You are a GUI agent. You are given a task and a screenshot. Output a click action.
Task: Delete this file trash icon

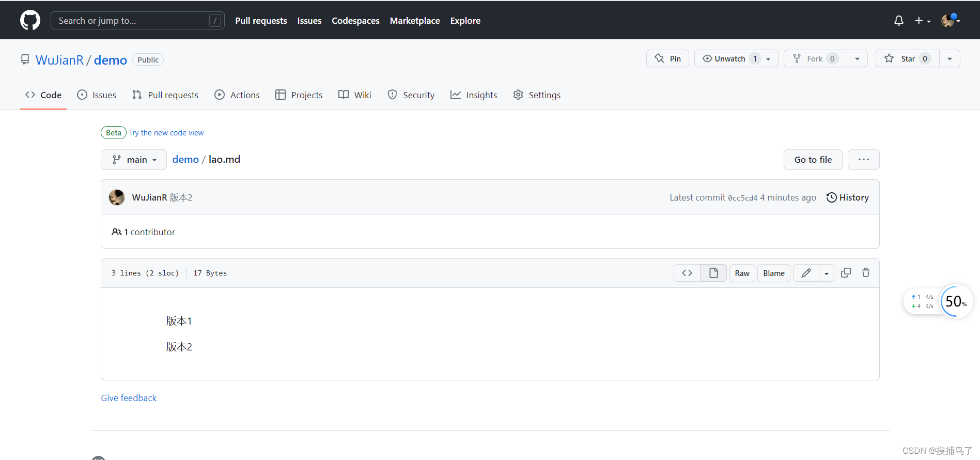pyautogui.click(x=866, y=272)
